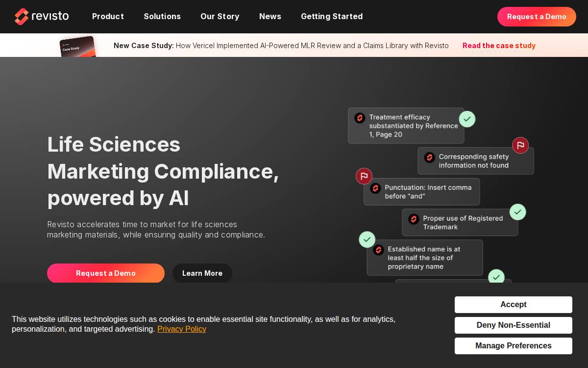This screenshot has width=588, height=368.
Task: Open Manage Preferences for cookies
Action: 514,346
